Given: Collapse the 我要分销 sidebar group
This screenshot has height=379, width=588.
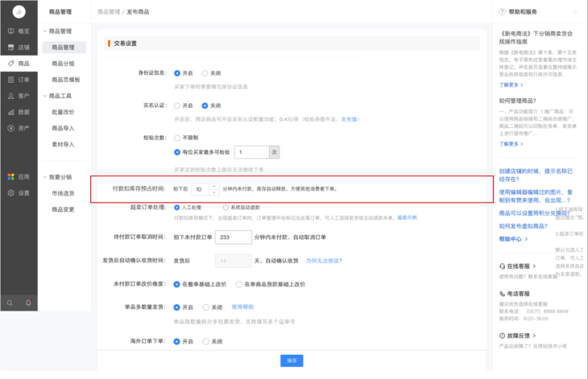Looking at the screenshot, I should [x=44, y=177].
